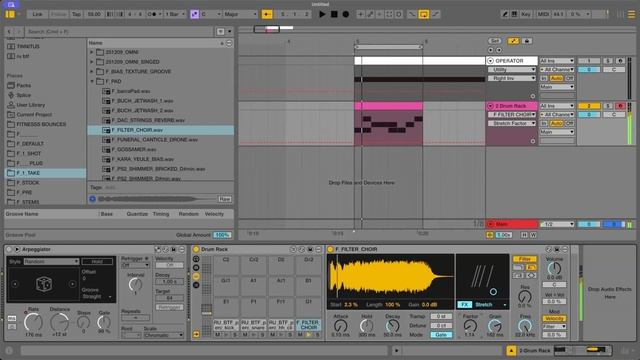Click the MIDI map mode button
Viewport: 640px width, 360px height.
coord(543,14)
